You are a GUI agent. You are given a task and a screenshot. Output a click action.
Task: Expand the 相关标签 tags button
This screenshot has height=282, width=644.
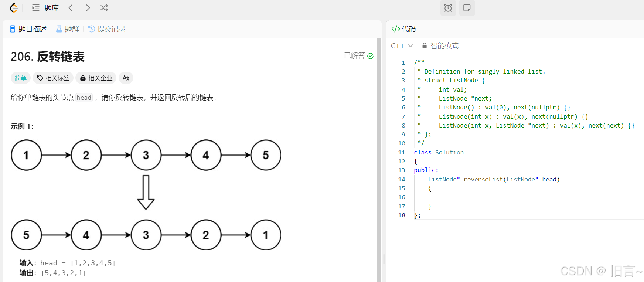[x=53, y=78]
